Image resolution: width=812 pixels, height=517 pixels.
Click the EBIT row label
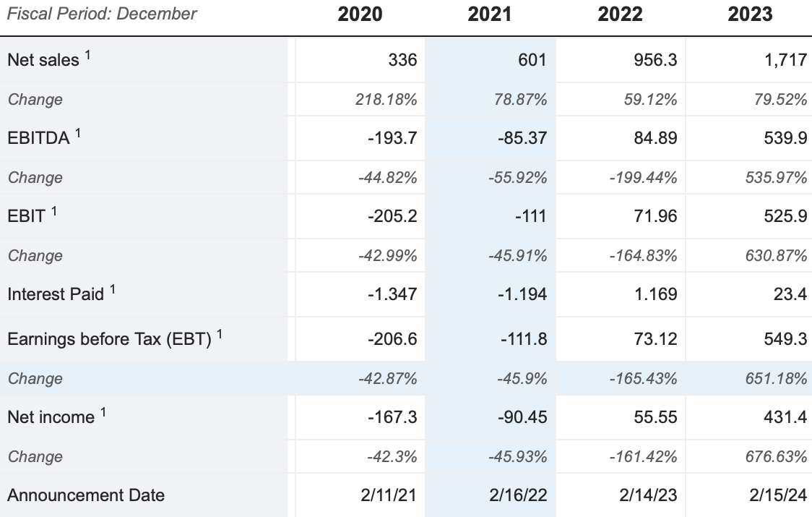[27, 216]
